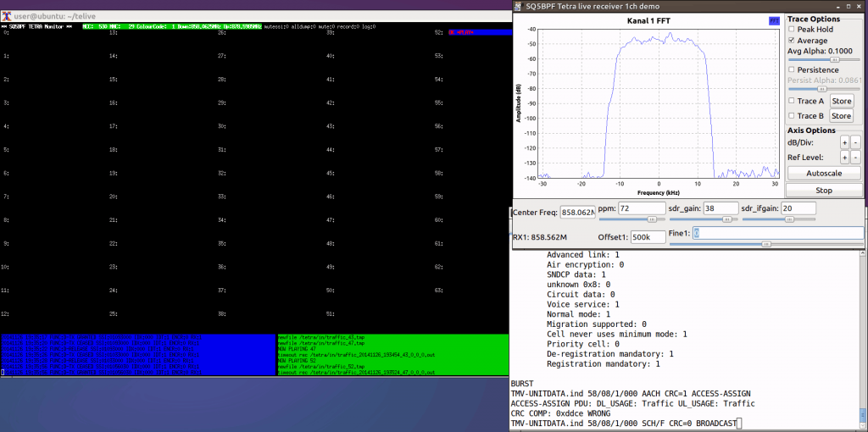The height and width of the screenshot is (432, 868).
Task: Click the Frequency (kHz) axis label
Action: pyautogui.click(x=658, y=193)
